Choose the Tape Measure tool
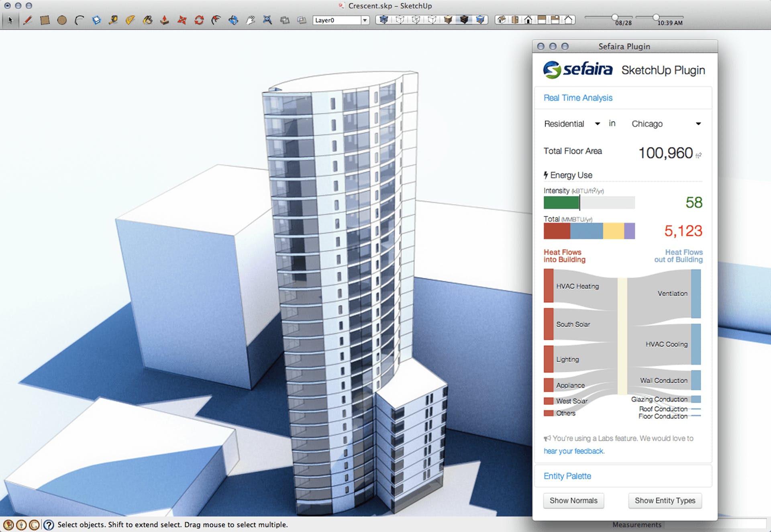The image size is (771, 532). coord(113,20)
